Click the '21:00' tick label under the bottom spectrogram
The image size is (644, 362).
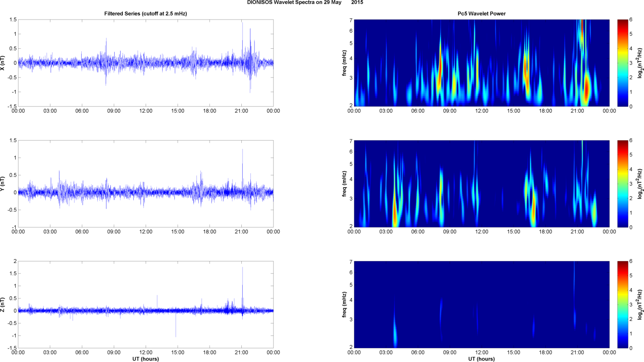pyautogui.click(x=578, y=353)
